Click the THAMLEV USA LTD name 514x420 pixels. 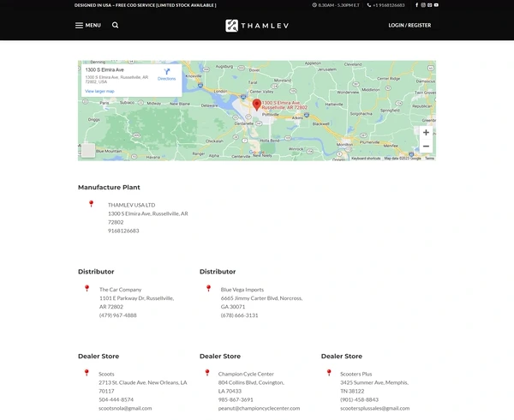pos(131,205)
